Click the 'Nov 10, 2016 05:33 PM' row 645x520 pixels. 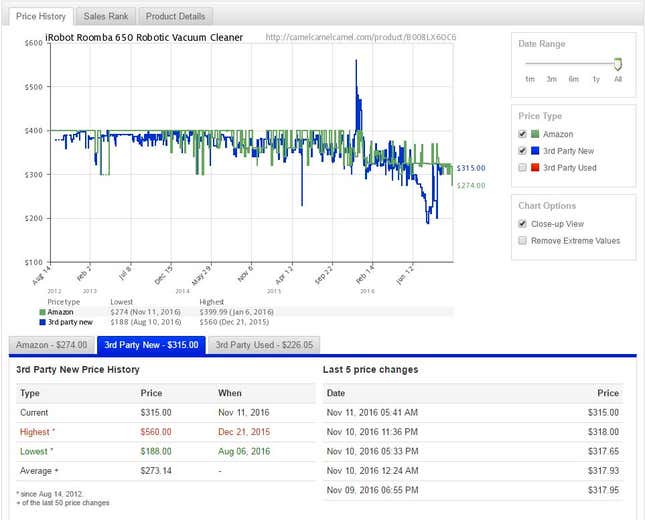[x=473, y=451]
